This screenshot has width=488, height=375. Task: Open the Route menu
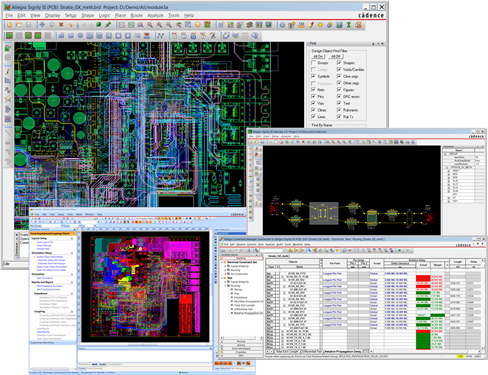[136, 15]
